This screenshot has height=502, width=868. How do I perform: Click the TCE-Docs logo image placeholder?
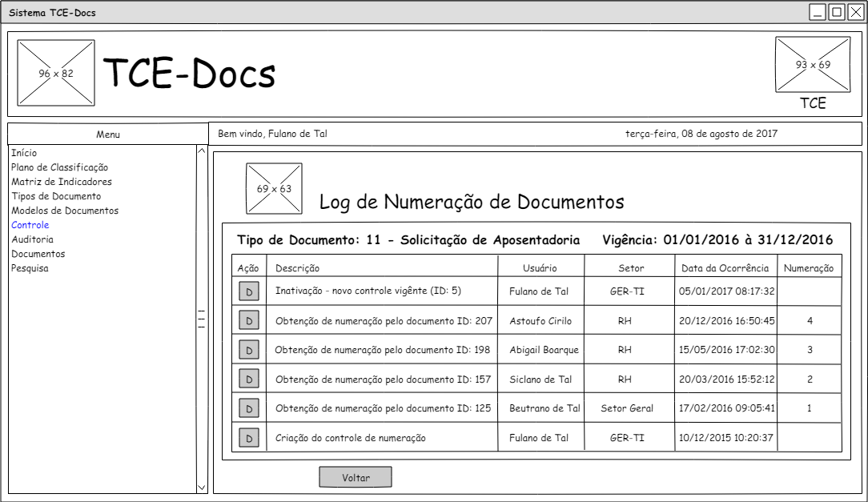56,74
